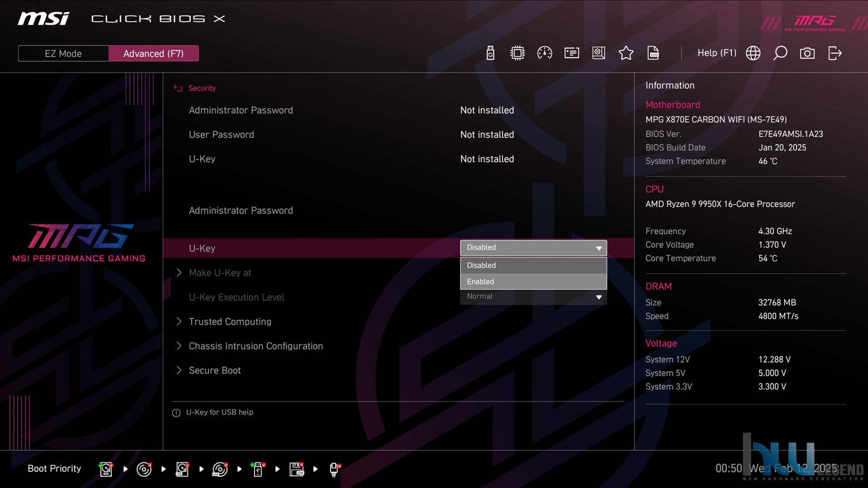Click the U-Key Not installed status
868x488 pixels.
coord(487,159)
